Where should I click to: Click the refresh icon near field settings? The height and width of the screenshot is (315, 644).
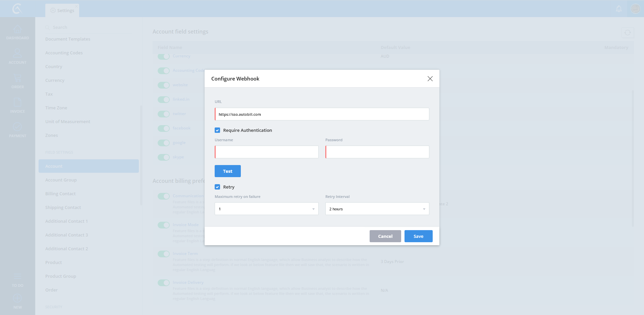pyautogui.click(x=627, y=33)
